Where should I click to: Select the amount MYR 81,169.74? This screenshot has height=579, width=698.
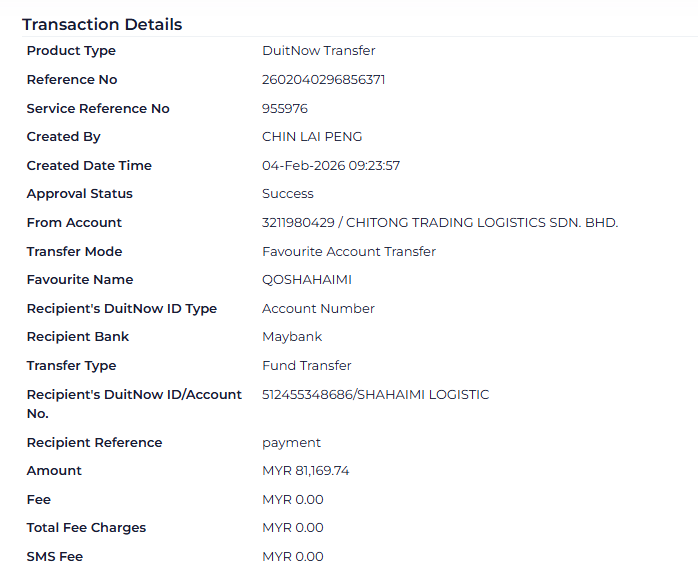pyautogui.click(x=305, y=471)
